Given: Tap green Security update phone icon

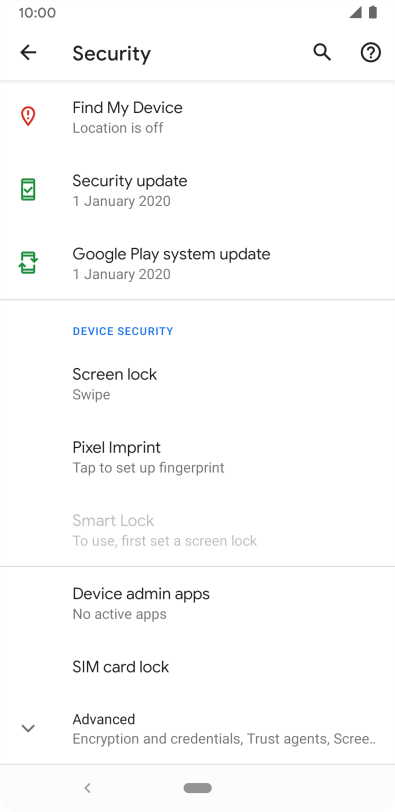Looking at the screenshot, I should coord(28,190).
